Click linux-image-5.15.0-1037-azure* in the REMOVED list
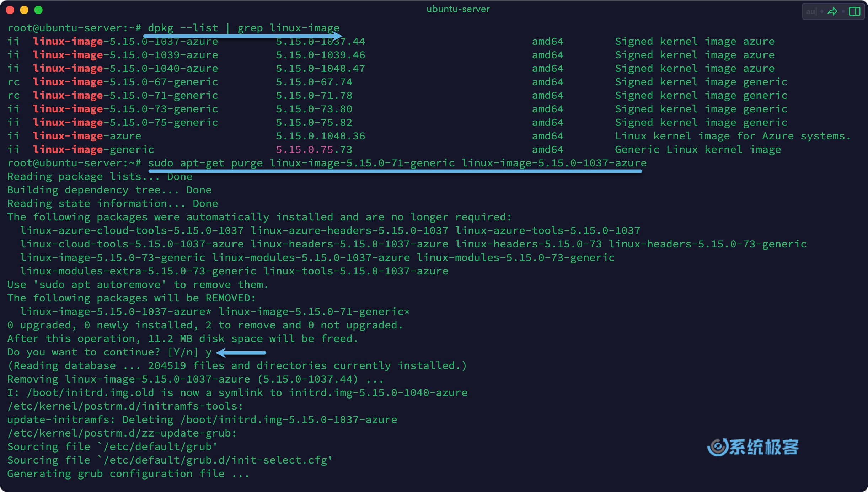Image resolution: width=868 pixels, height=492 pixels. (116, 312)
